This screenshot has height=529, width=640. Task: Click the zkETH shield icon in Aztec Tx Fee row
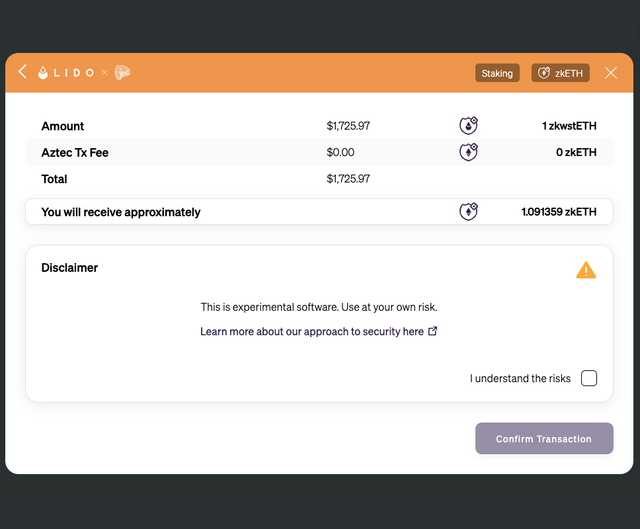tap(469, 152)
